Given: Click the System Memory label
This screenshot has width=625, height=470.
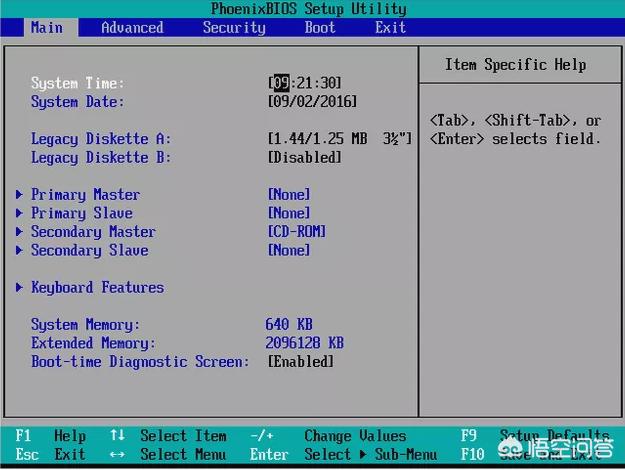Looking at the screenshot, I should 86,325.
